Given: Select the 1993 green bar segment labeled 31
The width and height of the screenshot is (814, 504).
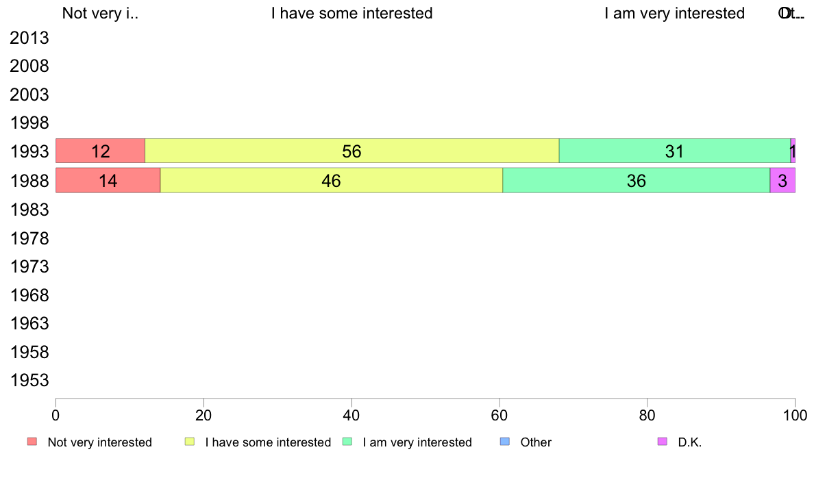Looking at the screenshot, I should (675, 151).
